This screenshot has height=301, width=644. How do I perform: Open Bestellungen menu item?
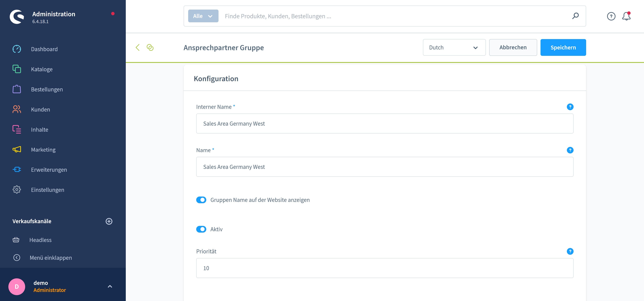point(63,89)
